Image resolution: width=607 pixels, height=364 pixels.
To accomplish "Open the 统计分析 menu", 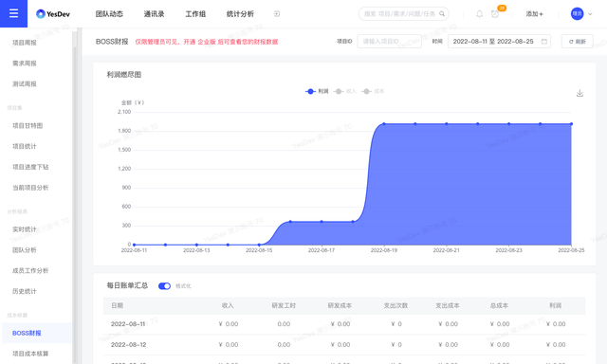I will point(240,14).
